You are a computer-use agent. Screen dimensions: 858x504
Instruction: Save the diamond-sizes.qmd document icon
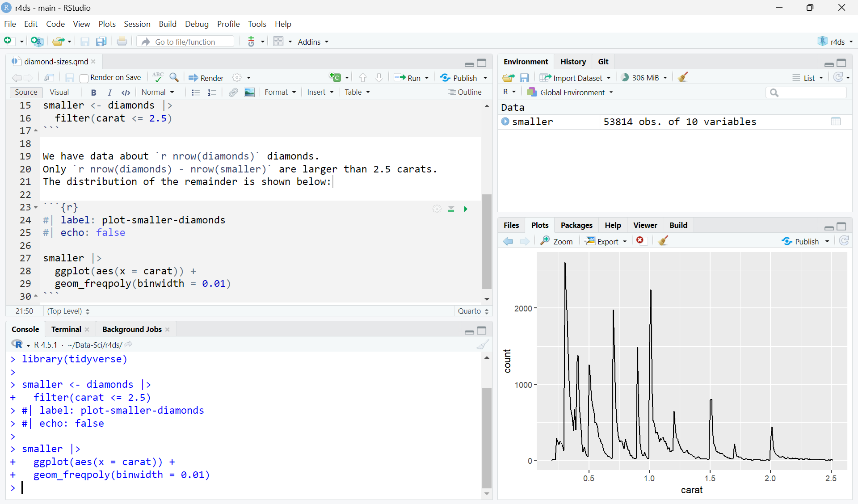click(x=69, y=78)
